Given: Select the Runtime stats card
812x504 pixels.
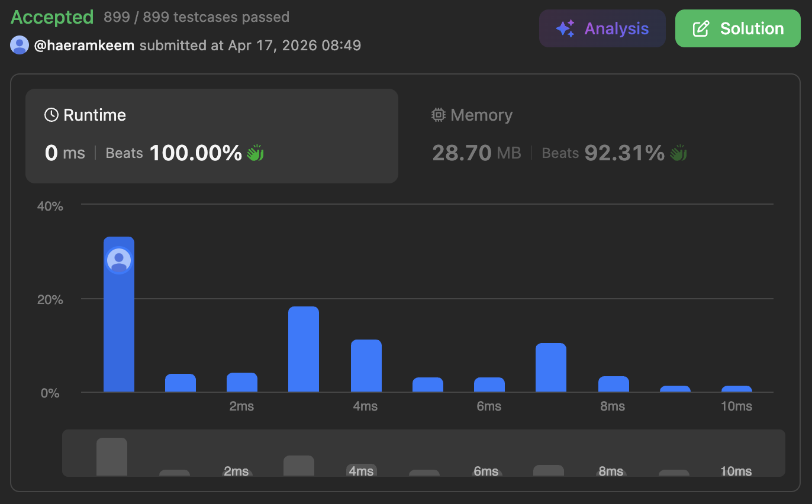Looking at the screenshot, I should click(211, 135).
